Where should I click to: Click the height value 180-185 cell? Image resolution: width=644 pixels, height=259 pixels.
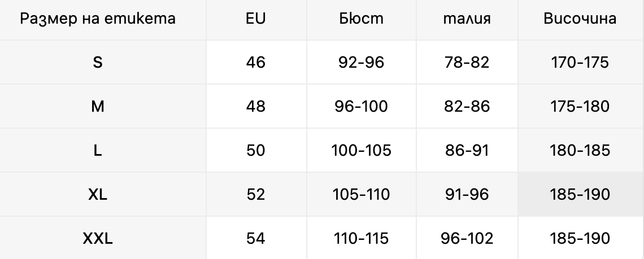click(x=580, y=150)
